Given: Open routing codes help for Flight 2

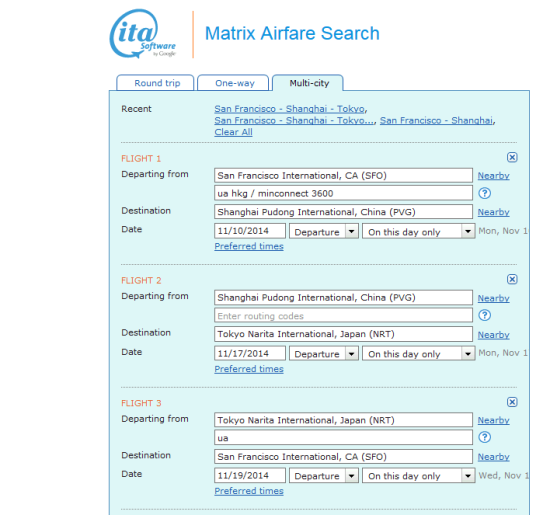Looking at the screenshot, I should click(485, 315).
